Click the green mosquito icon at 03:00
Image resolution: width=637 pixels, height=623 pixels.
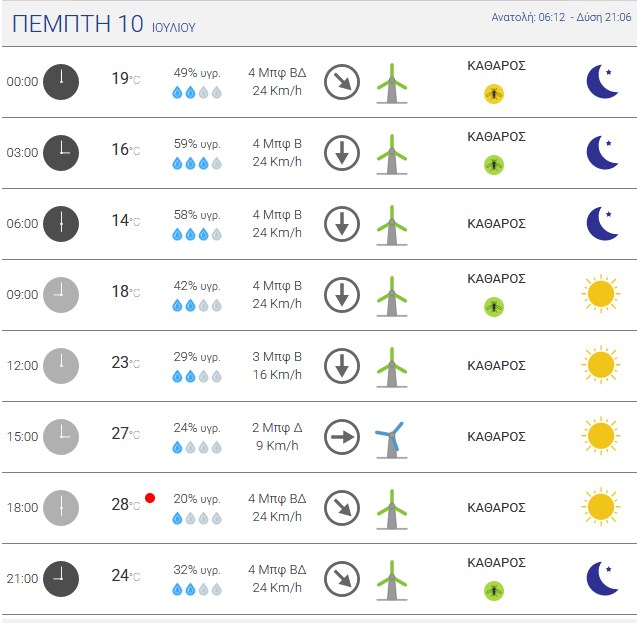point(494,165)
